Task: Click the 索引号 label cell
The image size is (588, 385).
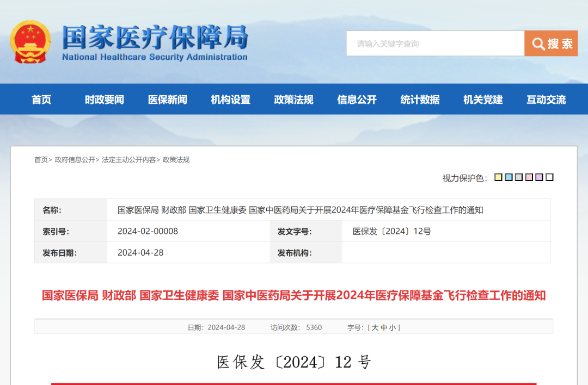Action: tap(71, 232)
